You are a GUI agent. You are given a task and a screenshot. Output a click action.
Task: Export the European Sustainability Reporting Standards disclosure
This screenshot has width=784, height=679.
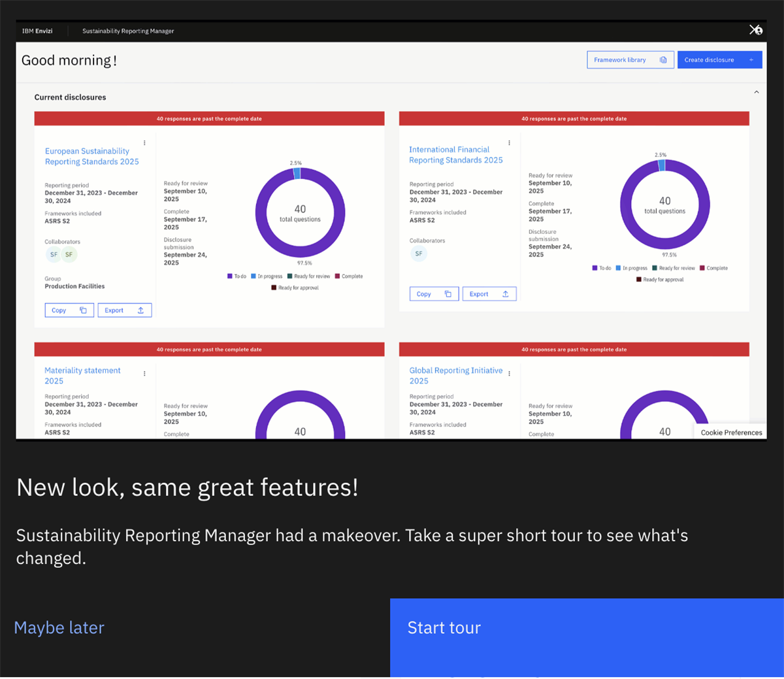(x=125, y=310)
